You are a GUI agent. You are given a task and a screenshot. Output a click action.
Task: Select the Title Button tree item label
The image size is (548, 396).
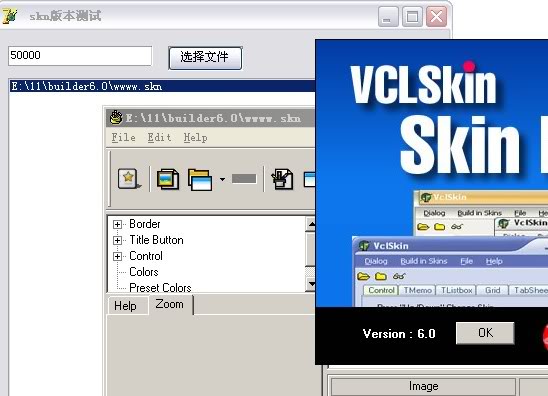[156, 240]
